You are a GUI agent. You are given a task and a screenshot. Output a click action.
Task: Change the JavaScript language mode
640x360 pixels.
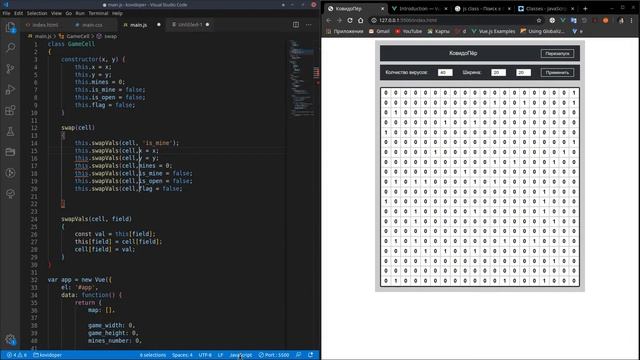pos(241,355)
